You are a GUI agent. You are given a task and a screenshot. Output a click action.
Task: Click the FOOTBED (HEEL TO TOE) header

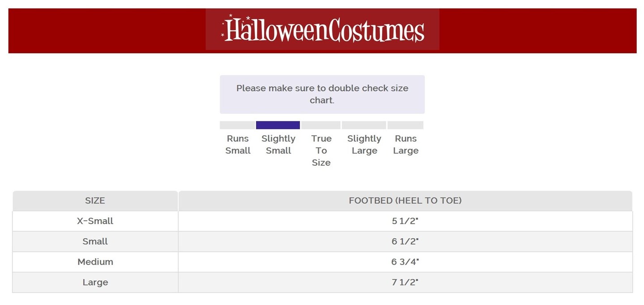[405, 201]
